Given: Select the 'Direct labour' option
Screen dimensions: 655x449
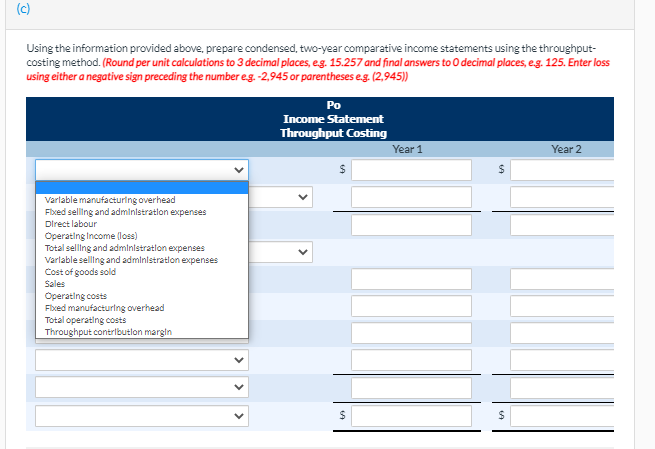Looking at the screenshot, I should tap(142, 224).
